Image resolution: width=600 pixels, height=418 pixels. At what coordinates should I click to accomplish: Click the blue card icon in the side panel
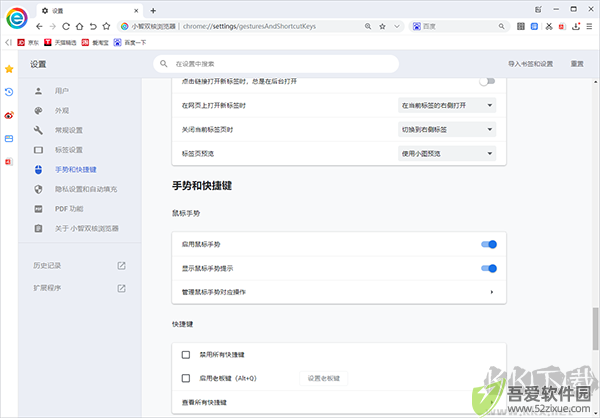point(9,138)
